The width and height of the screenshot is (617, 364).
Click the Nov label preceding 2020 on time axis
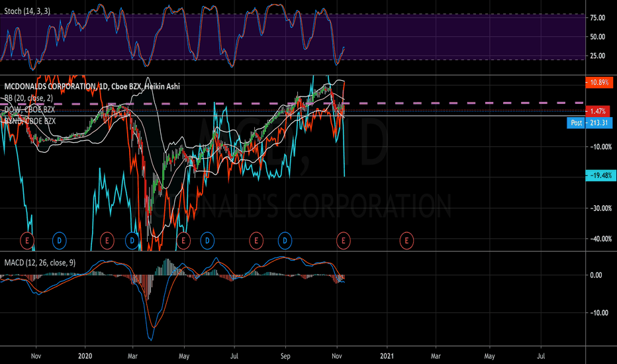[36, 356]
